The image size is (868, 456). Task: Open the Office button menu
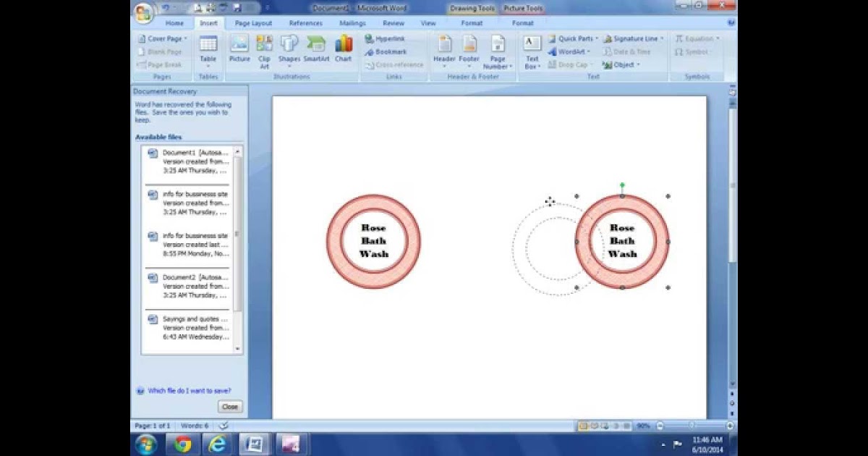pos(143,12)
